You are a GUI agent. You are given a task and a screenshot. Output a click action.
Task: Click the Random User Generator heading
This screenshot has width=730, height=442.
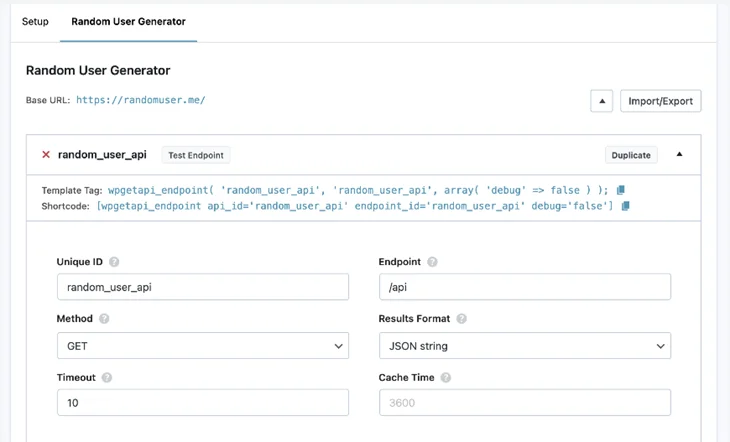(x=98, y=70)
